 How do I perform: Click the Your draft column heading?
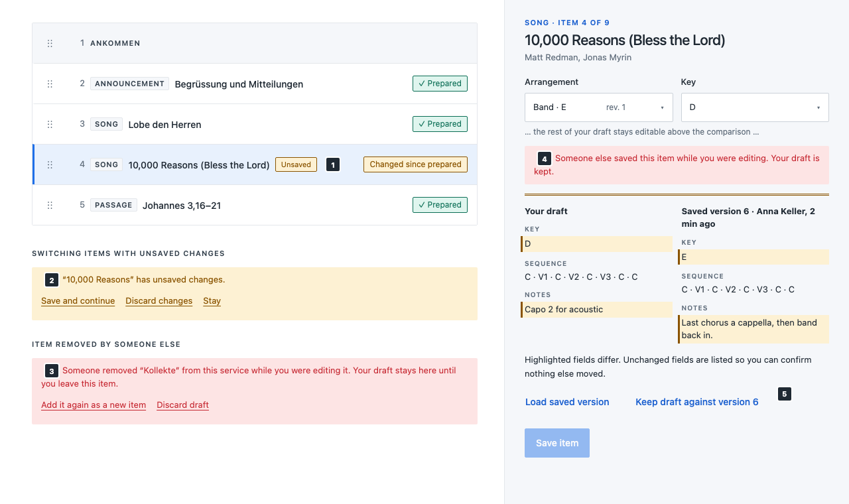546,212
